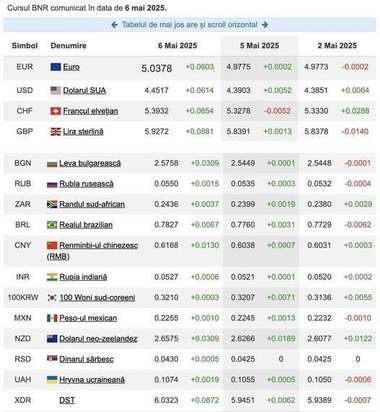
Task: Click the European Union flag icon
Action: coord(56,67)
